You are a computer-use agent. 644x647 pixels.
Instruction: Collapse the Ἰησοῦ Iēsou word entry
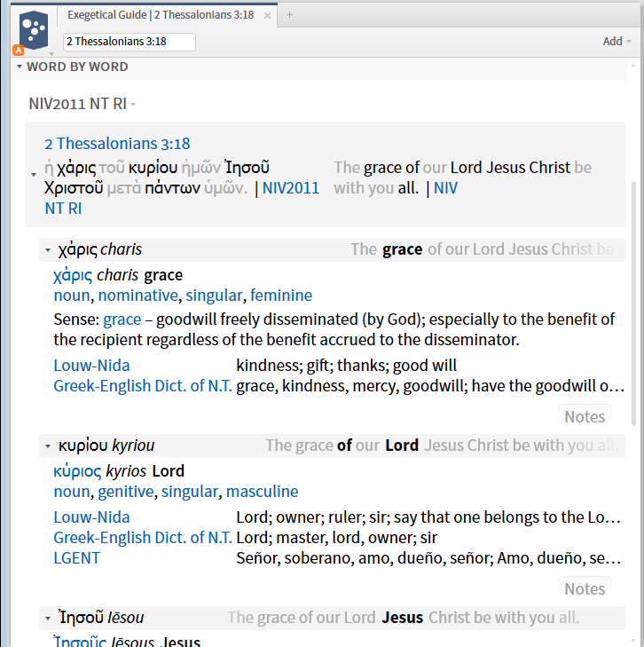(48, 619)
